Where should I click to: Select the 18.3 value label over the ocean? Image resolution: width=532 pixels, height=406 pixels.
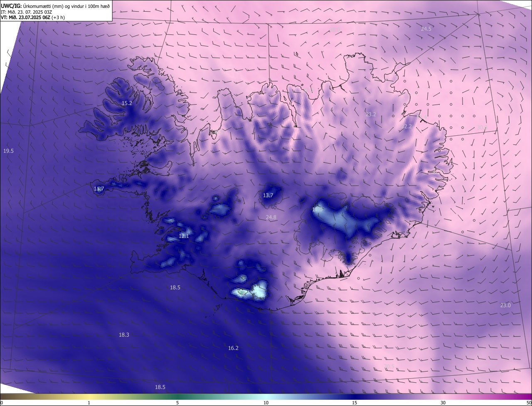pos(124,335)
